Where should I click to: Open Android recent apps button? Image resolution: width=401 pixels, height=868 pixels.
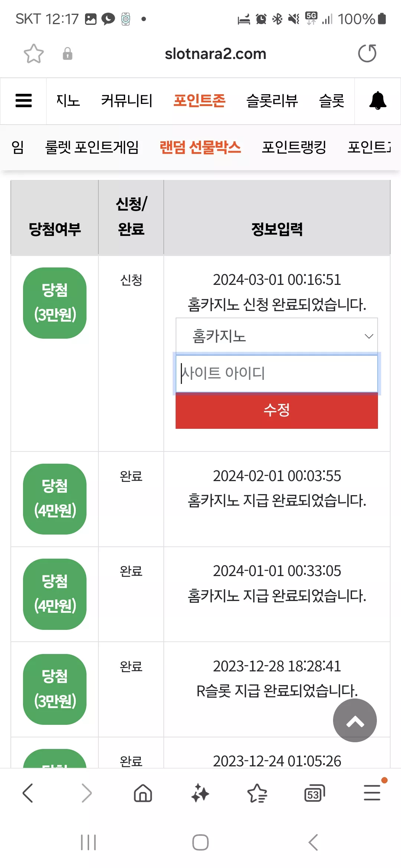pos(88,842)
